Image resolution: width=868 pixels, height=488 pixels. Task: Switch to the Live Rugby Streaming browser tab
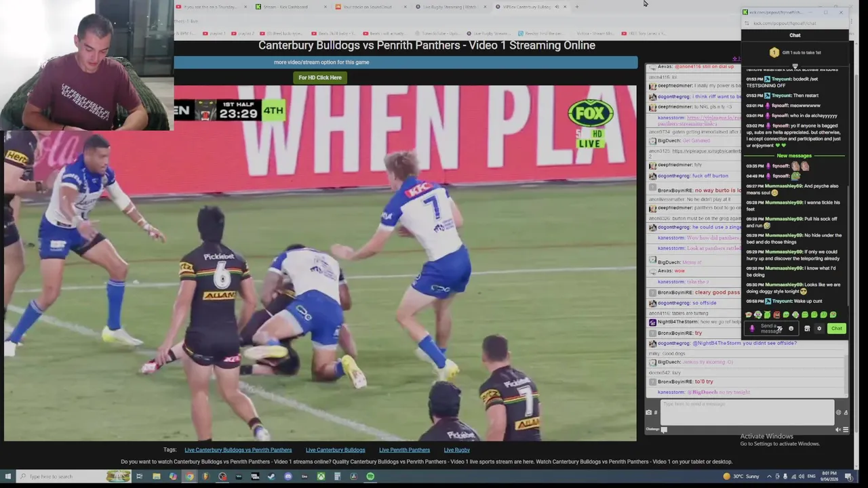[450, 7]
